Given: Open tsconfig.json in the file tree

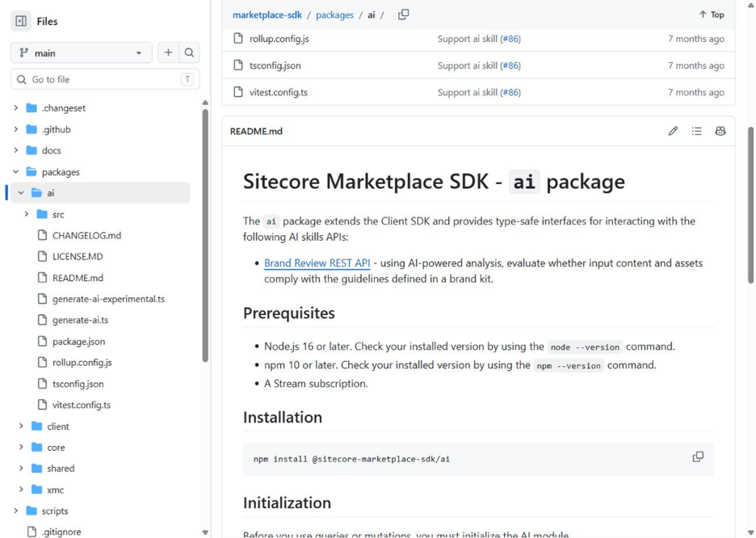Looking at the screenshot, I should (78, 384).
